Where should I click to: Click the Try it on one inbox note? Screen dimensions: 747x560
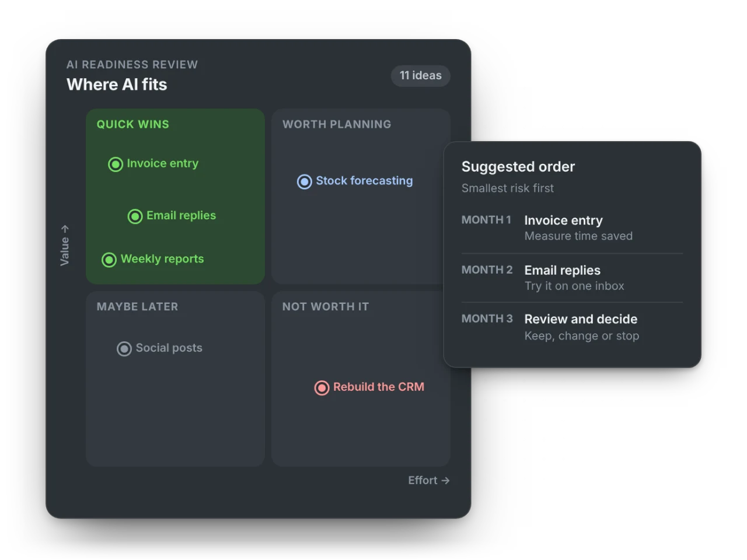click(574, 286)
